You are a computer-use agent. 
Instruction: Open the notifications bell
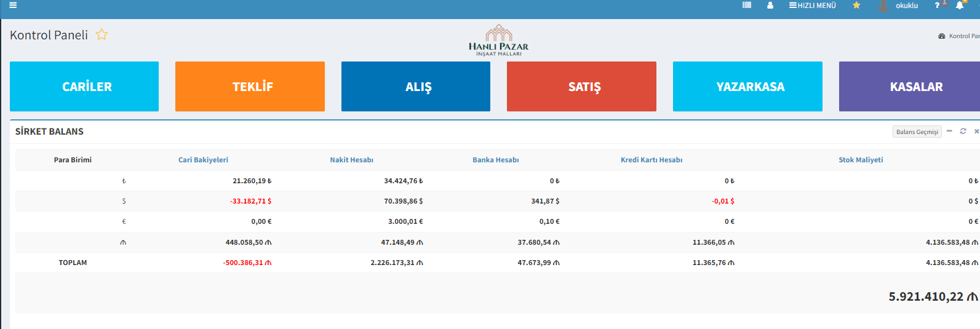coord(960,6)
